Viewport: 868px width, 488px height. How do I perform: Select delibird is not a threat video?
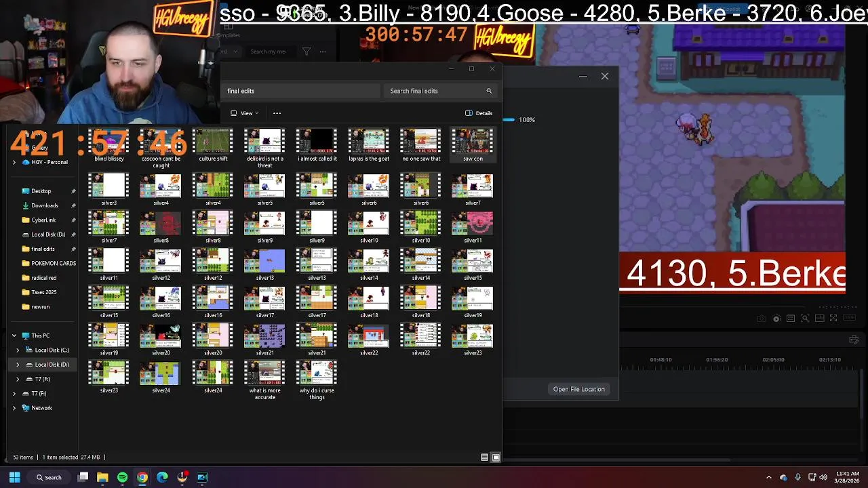pyautogui.click(x=264, y=149)
